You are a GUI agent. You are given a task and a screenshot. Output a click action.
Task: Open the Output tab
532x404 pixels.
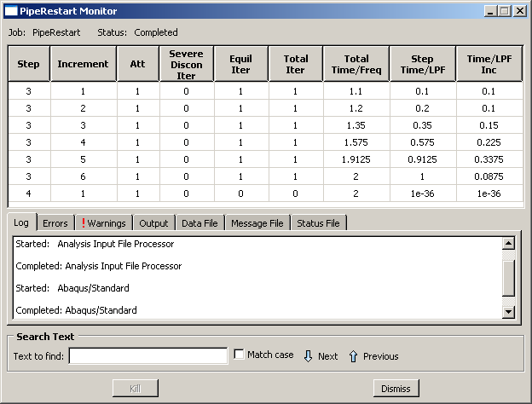153,223
